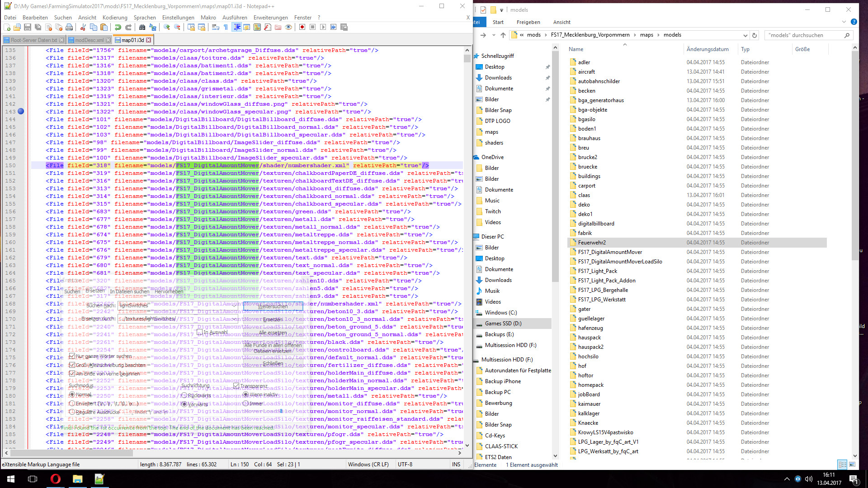
Task: Open Opera browser from taskbar
Action: click(x=55, y=479)
